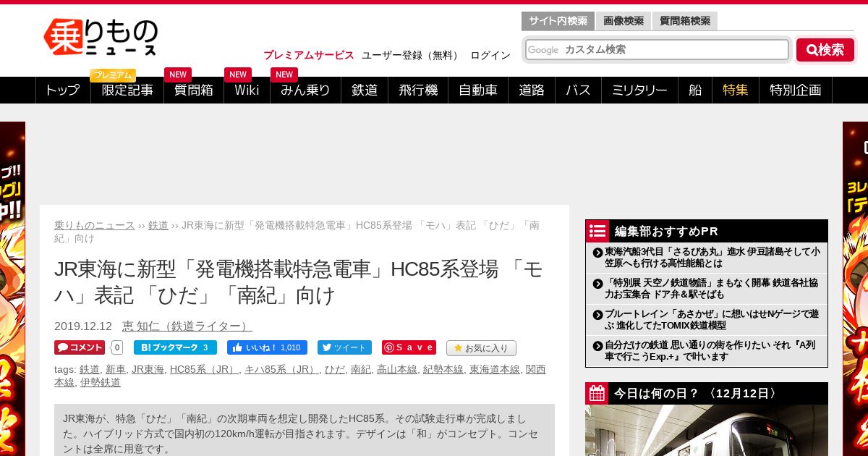868x456 pixels.
Task: Open the 伊勢鉄道 tag link
Action: pos(101,382)
